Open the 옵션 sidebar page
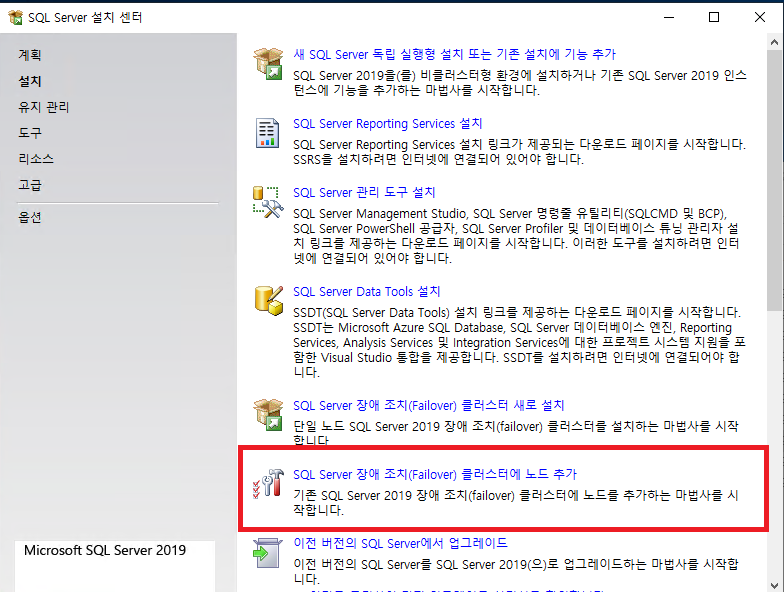The width and height of the screenshot is (784, 592). click(30, 217)
